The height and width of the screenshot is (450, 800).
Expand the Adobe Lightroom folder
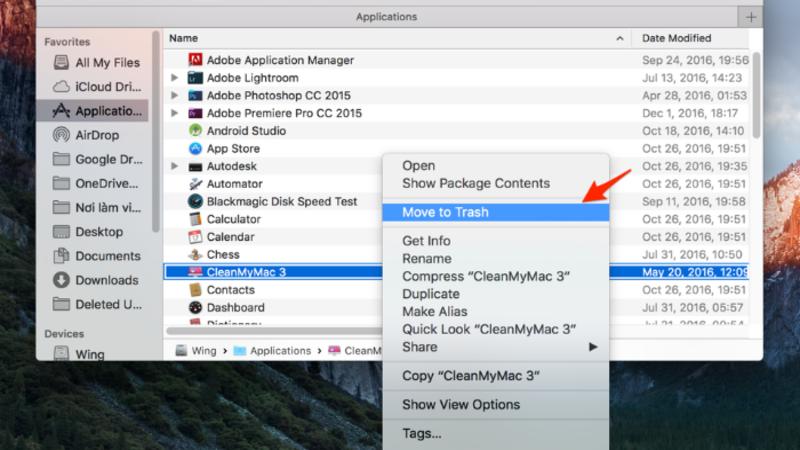pos(174,78)
